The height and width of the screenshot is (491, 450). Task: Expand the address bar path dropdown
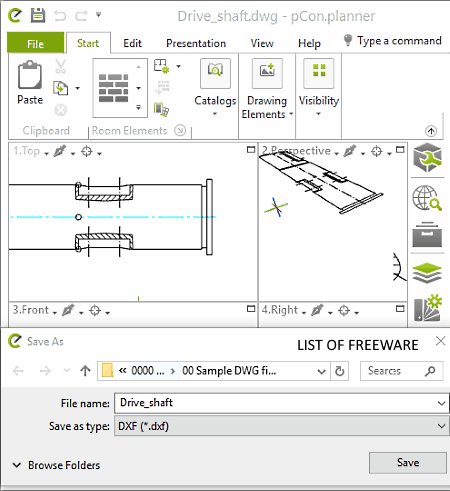pos(321,371)
